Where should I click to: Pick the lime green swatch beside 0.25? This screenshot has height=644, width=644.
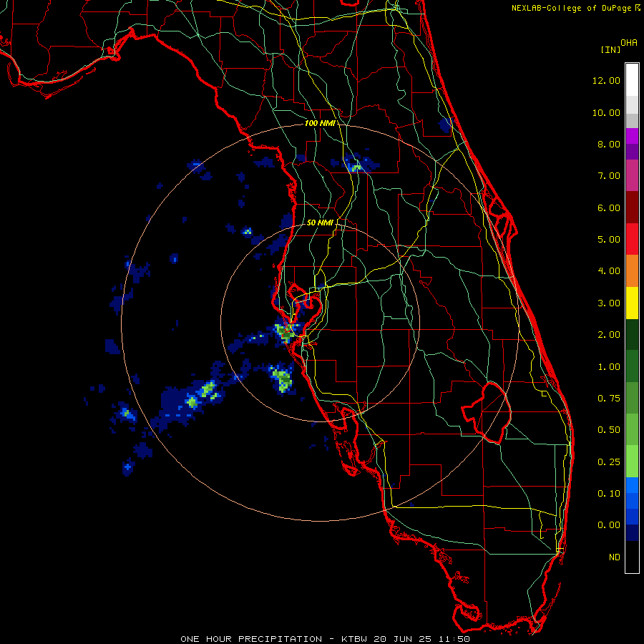(632, 462)
